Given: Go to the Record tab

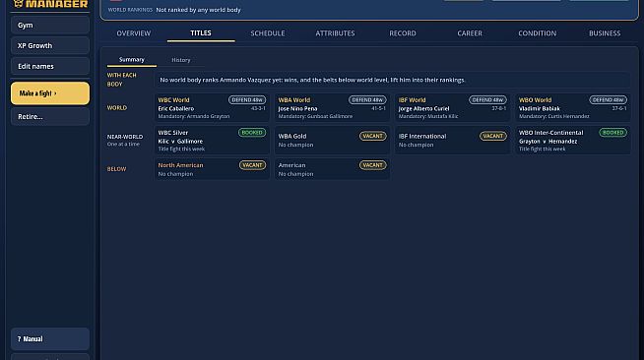Looking at the screenshot, I should click(x=403, y=33).
